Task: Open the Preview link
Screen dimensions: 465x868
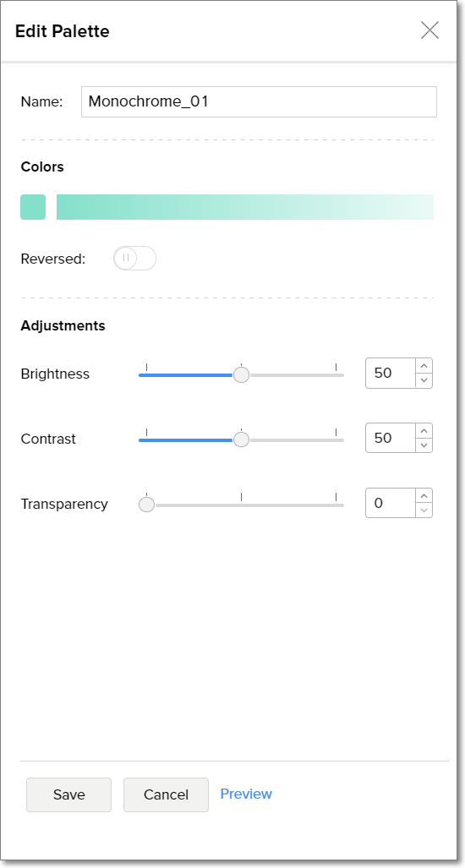Action: [x=246, y=794]
